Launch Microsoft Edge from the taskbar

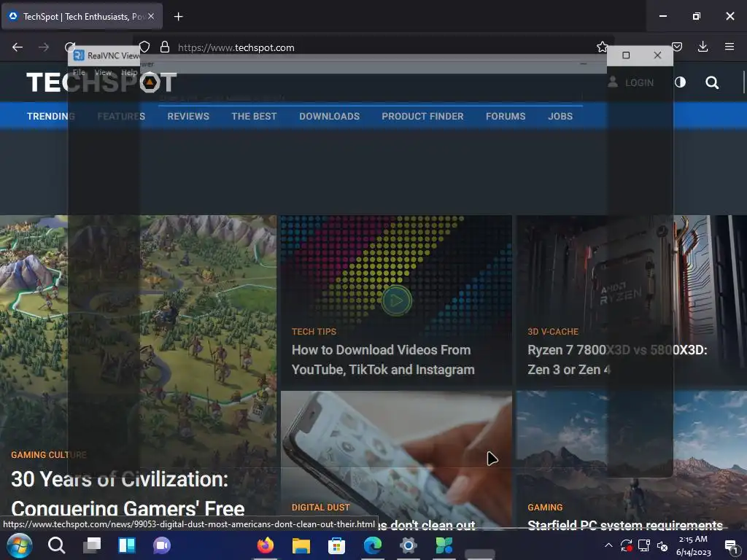(x=373, y=545)
